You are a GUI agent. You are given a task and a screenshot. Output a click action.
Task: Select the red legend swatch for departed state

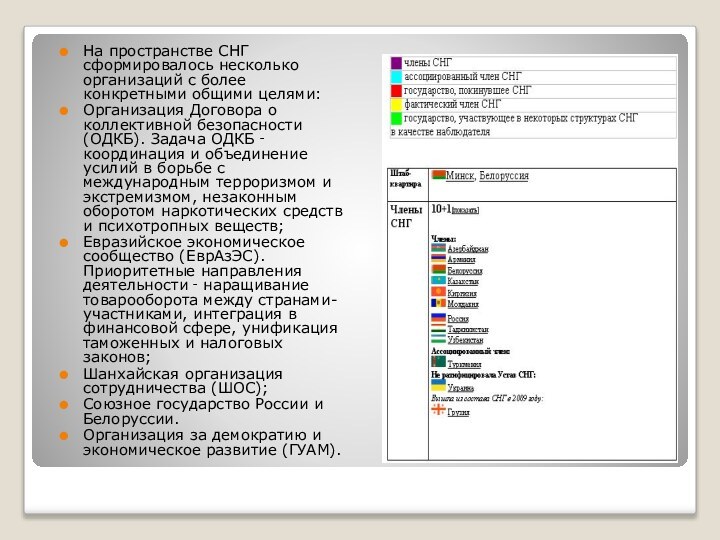click(x=396, y=90)
